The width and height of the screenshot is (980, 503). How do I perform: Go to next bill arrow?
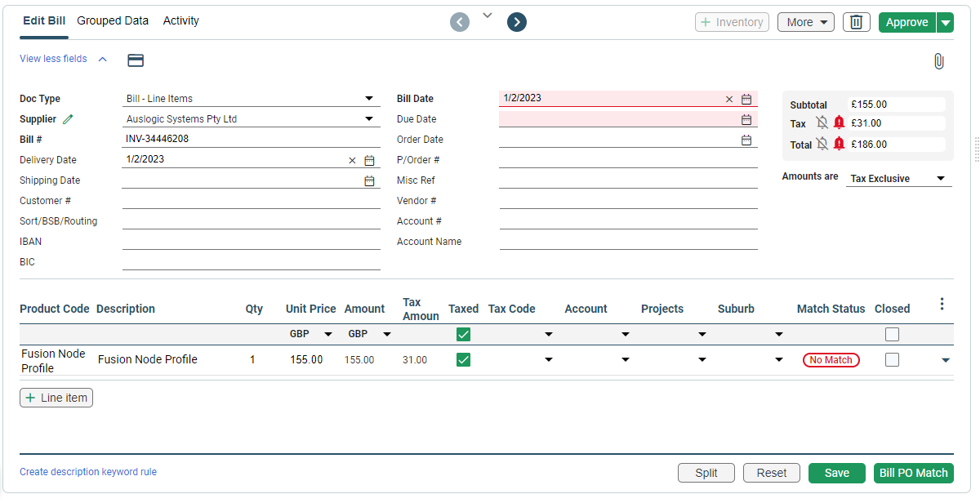tap(516, 22)
